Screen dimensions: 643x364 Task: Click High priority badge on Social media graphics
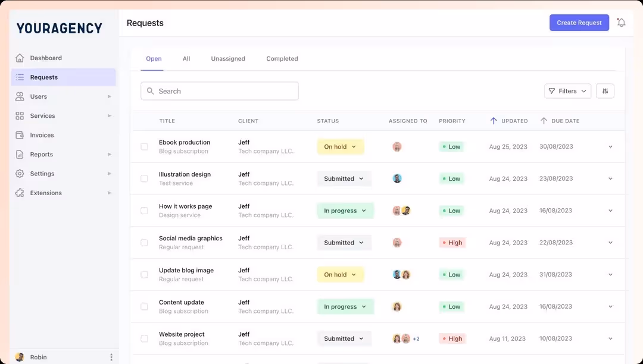pyautogui.click(x=452, y=243)
